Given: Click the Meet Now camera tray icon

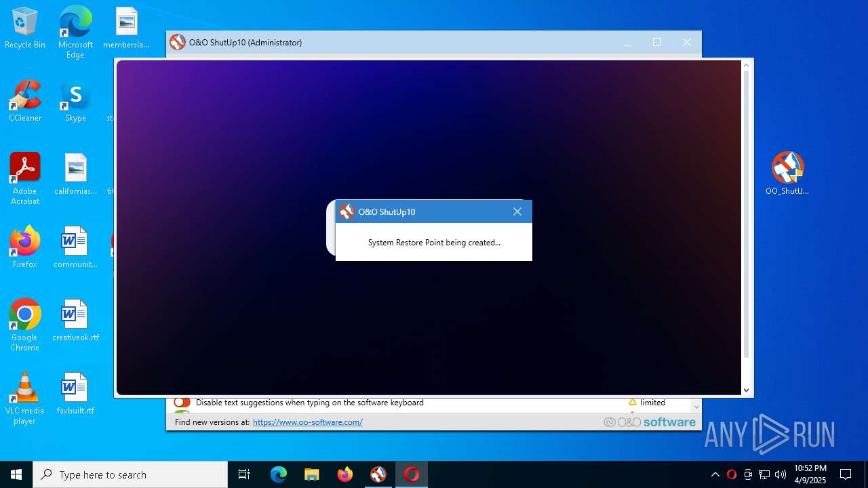Looking at the screenshot, I should point(748,474).
